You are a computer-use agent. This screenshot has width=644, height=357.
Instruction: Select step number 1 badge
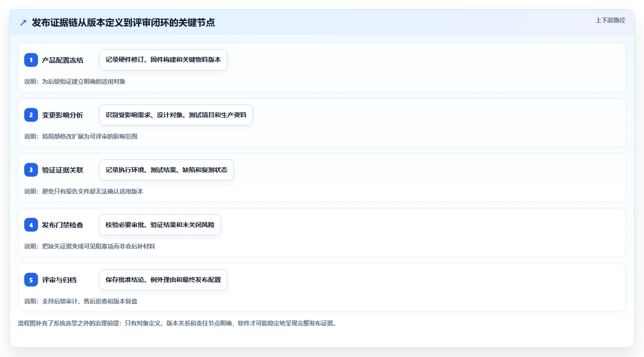coord(31,60)
